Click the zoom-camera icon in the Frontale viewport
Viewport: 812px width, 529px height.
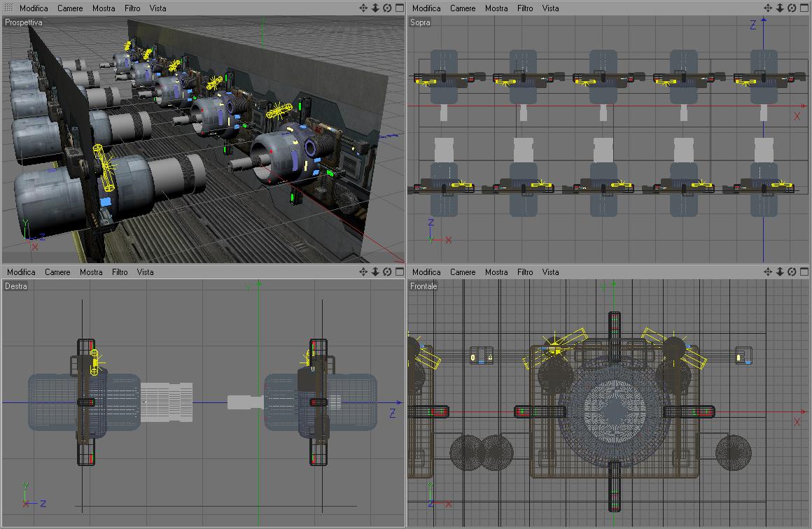click(780, 271)
